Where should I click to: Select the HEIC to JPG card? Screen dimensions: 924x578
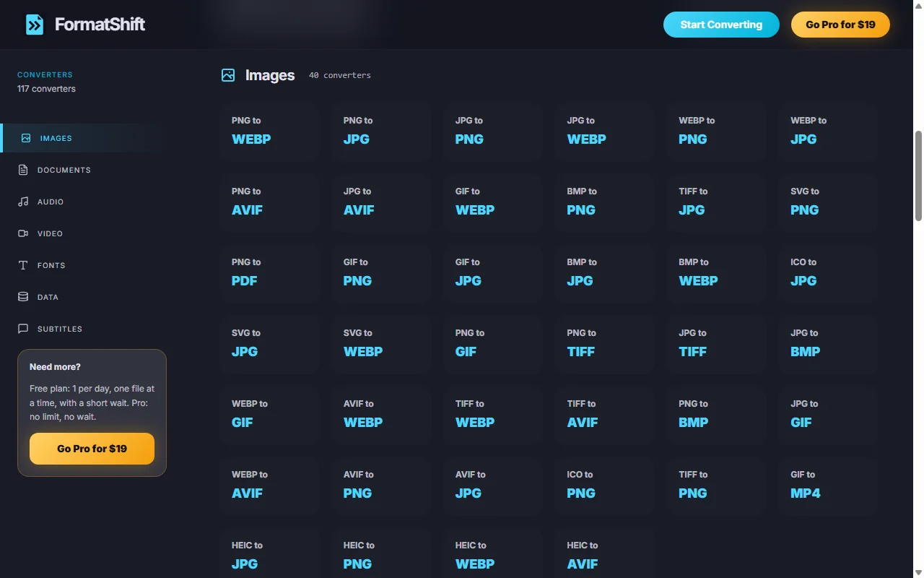[x=270, y=553]
